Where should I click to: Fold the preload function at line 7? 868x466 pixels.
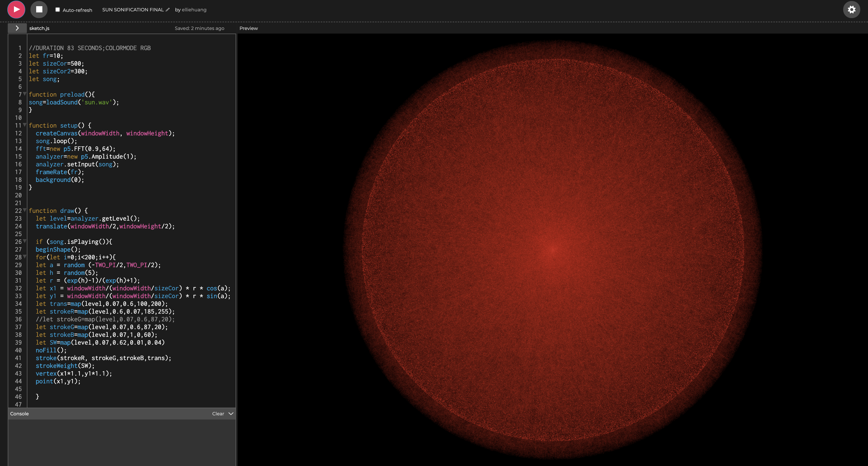point(25,94)
